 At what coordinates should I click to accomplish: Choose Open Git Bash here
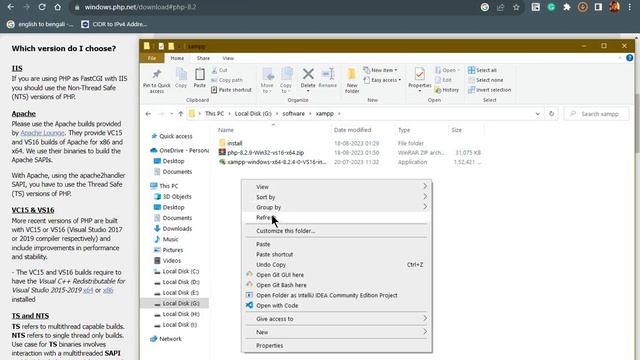[337, 285]
